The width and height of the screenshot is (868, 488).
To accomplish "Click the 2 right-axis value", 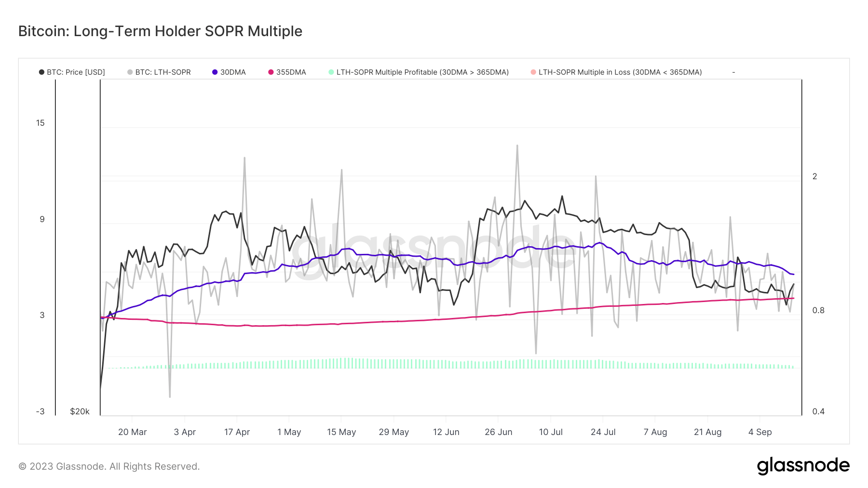I will click(815, 176).
